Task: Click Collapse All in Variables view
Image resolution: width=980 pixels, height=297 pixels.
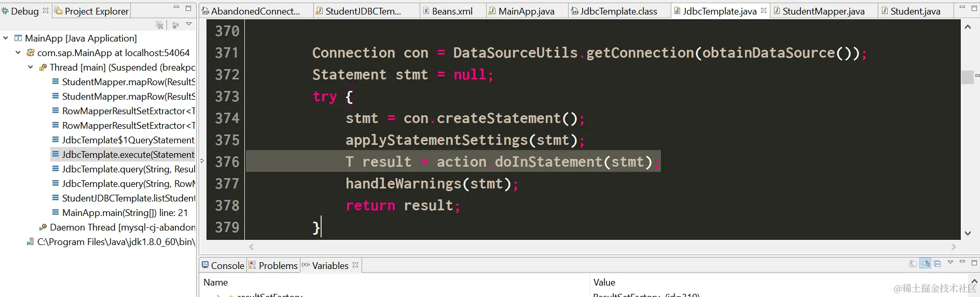Action: click(x=937, y=264)
